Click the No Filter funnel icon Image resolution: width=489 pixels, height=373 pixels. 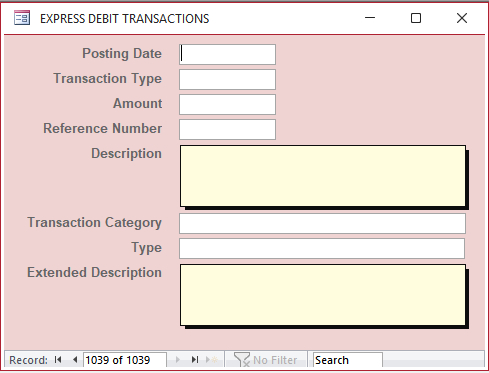[241, 360]
